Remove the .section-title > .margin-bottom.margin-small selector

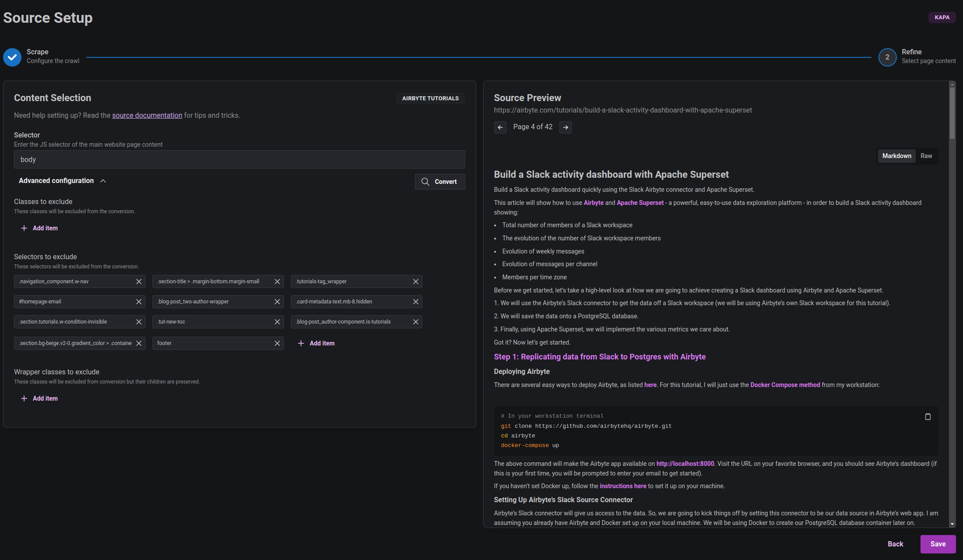tap(277, 282)
